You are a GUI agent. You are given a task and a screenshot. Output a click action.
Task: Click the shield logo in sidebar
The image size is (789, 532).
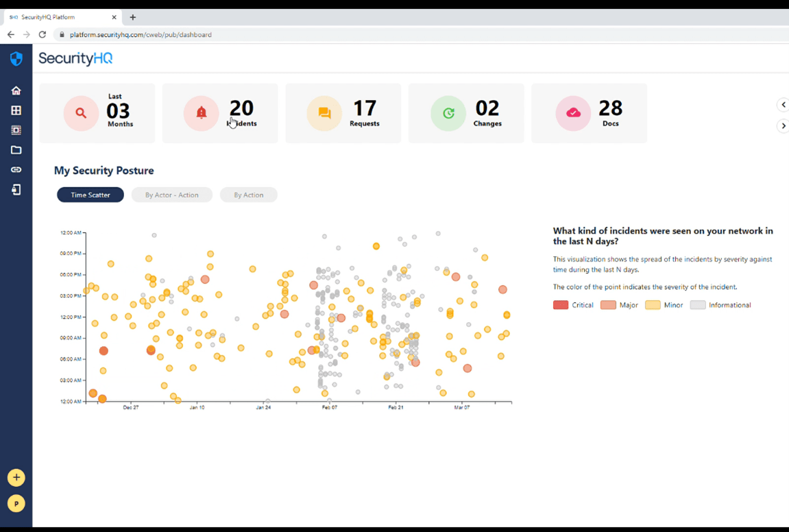[16, 59]
